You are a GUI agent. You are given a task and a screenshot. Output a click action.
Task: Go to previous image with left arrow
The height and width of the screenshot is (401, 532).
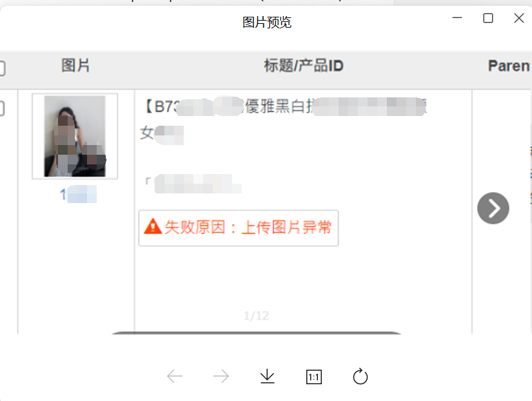click(175, 377)
